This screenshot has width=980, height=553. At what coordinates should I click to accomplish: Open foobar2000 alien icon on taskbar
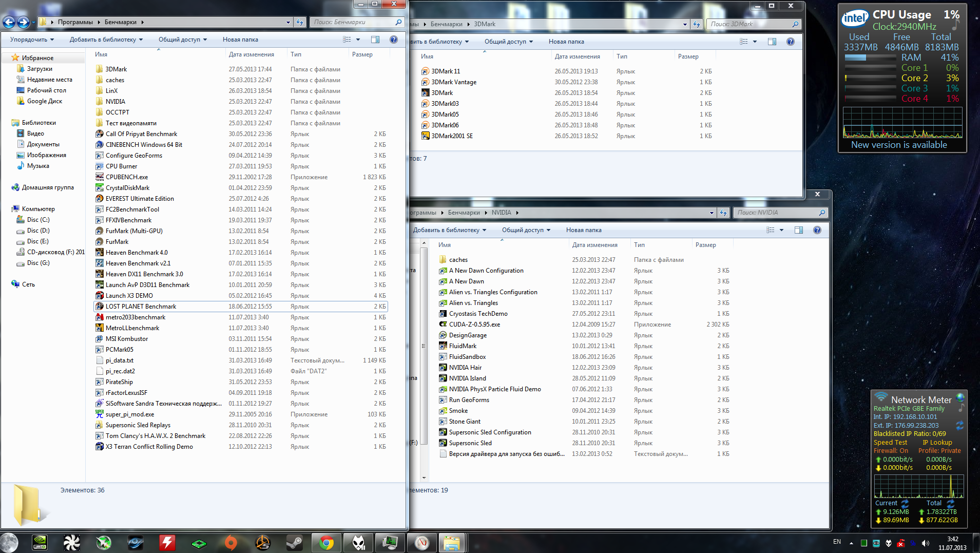[358, 542]
